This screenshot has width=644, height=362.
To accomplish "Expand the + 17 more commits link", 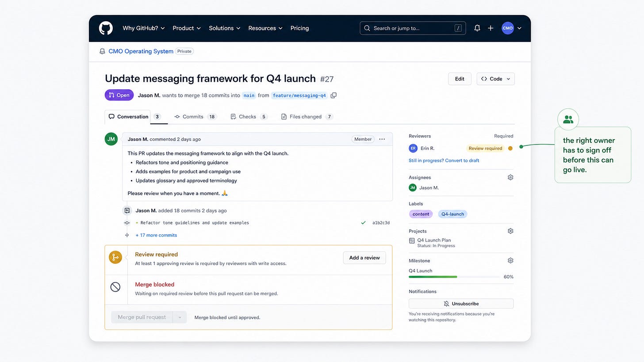I will [x=156, y=235].
